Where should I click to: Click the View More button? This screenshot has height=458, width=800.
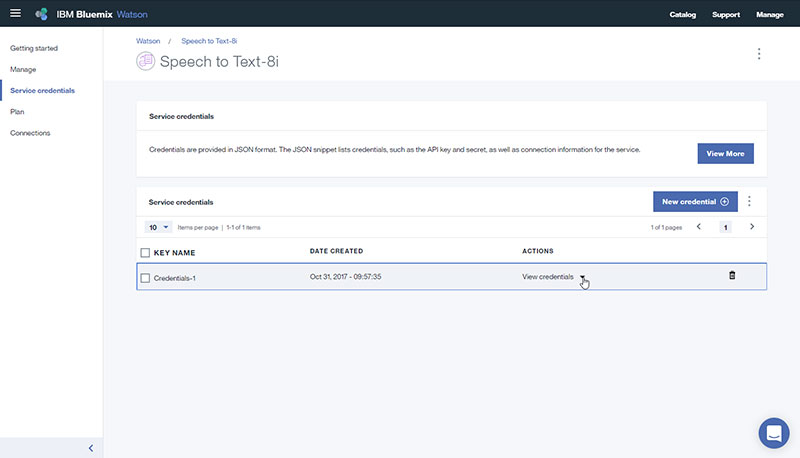(725, 154)
